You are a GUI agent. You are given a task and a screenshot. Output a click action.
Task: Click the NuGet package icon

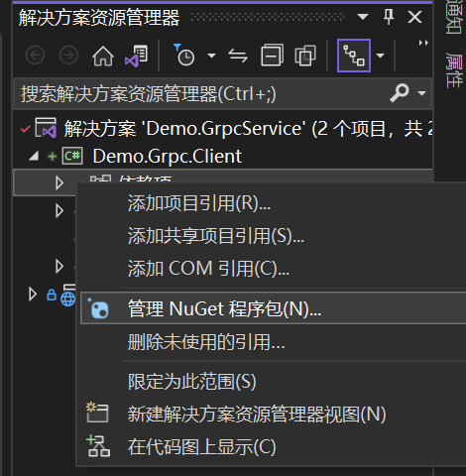[98, 308]
